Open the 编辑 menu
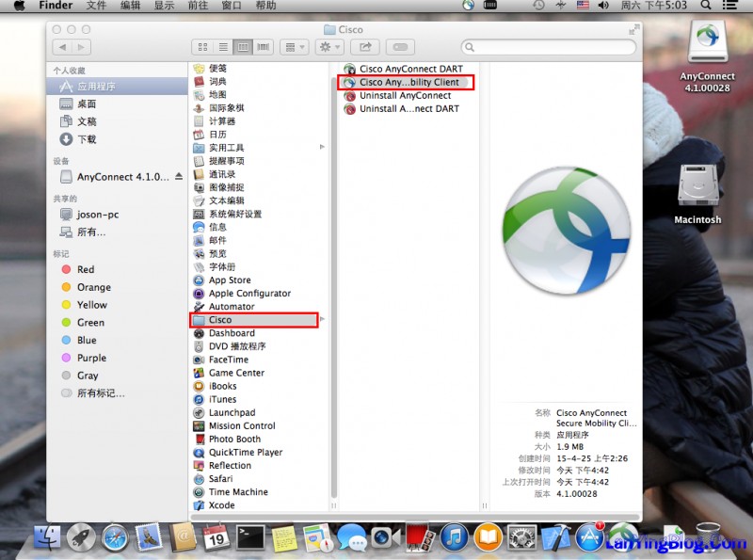The image size is (753, 560). point(130,6)
